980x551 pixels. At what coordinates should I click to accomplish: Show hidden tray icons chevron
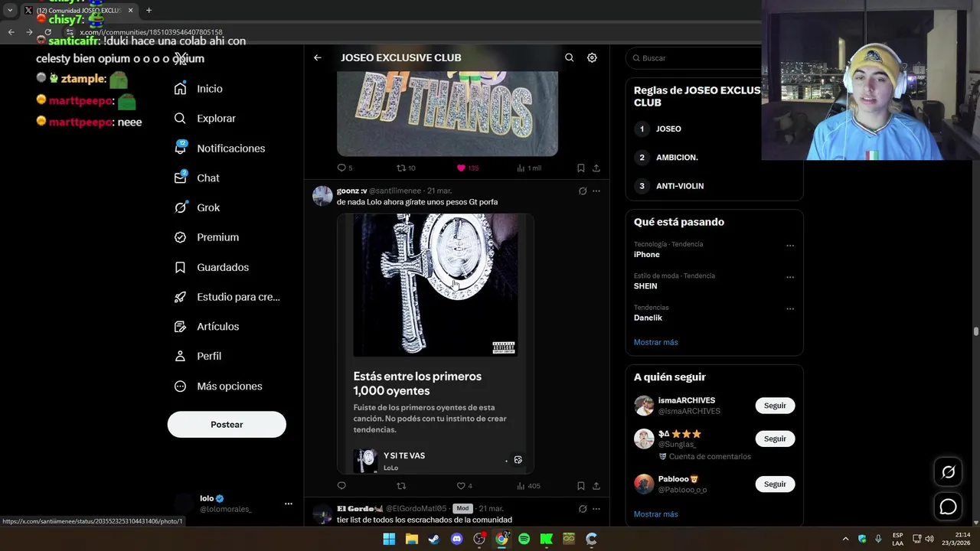[845, 539]
